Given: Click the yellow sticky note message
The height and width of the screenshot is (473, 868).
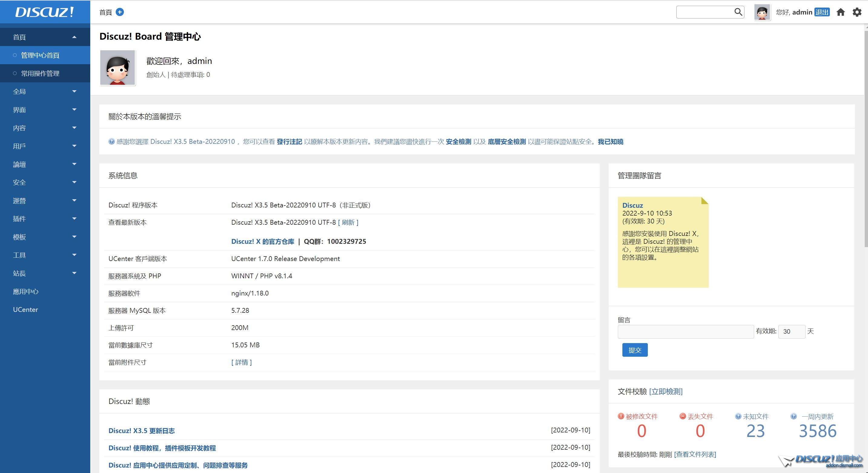Looking at the screenshot, I should tap(663, 242).
